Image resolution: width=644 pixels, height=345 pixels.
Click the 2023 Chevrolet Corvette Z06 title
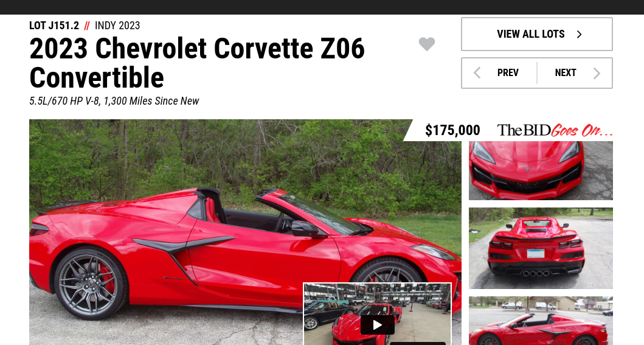tap(197, 63)
